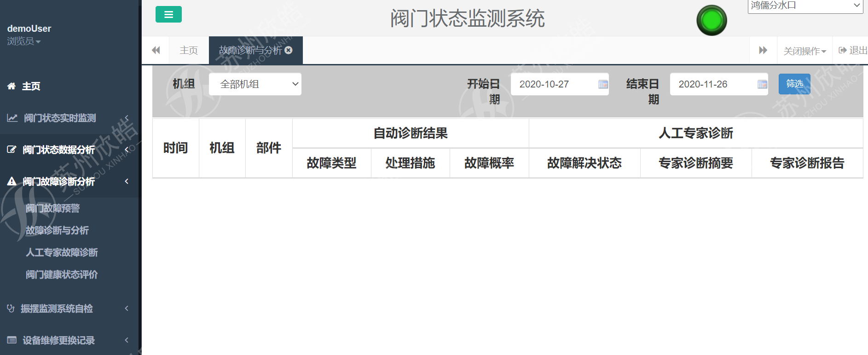This screenshot has height=355, width=868.
Task: Collapse the 阀门故障诊断分析 menu chevron
Action: (x=127, y=181)
